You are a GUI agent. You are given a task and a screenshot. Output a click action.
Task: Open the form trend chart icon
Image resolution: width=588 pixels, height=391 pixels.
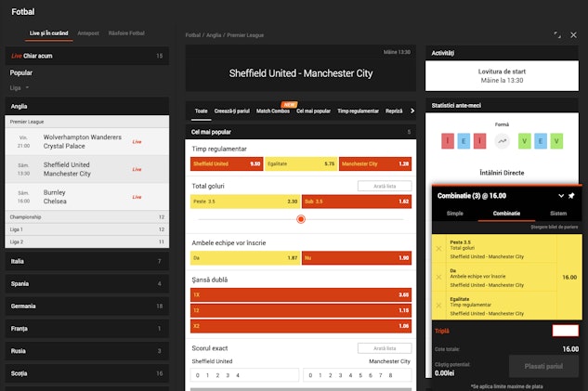(502, 142)
